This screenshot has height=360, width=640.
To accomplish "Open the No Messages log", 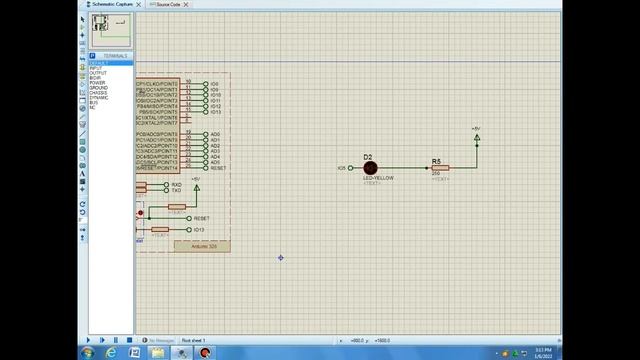I will pyautogui.click(x=158, y=340).
